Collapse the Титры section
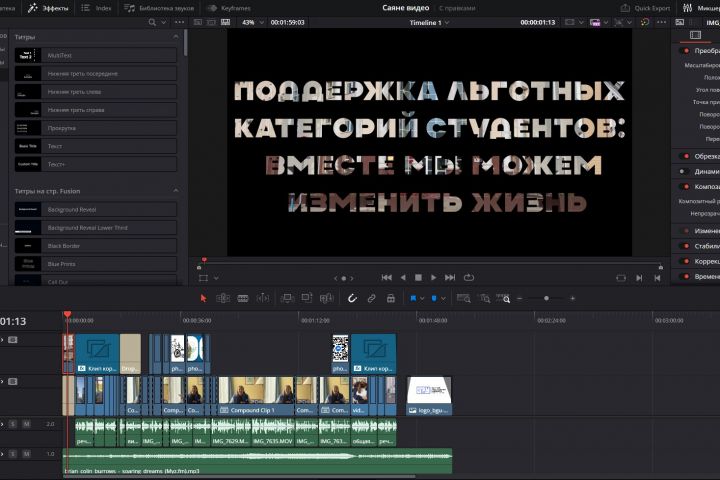This screenshot has width=720, height=480. (176, 37)
